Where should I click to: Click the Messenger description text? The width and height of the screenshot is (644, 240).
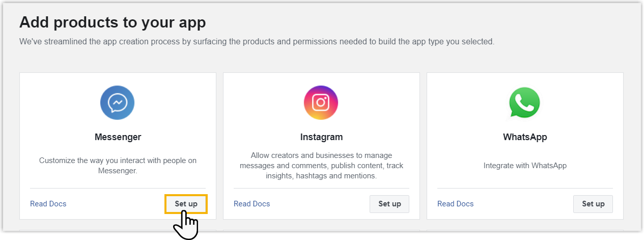[118, 166]
